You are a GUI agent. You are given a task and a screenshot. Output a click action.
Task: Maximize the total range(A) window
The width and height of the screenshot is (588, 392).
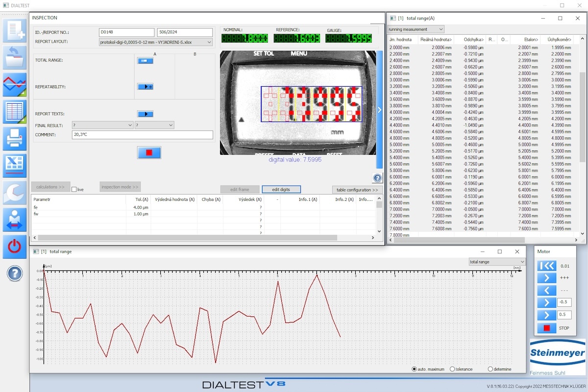pos(560,18)
